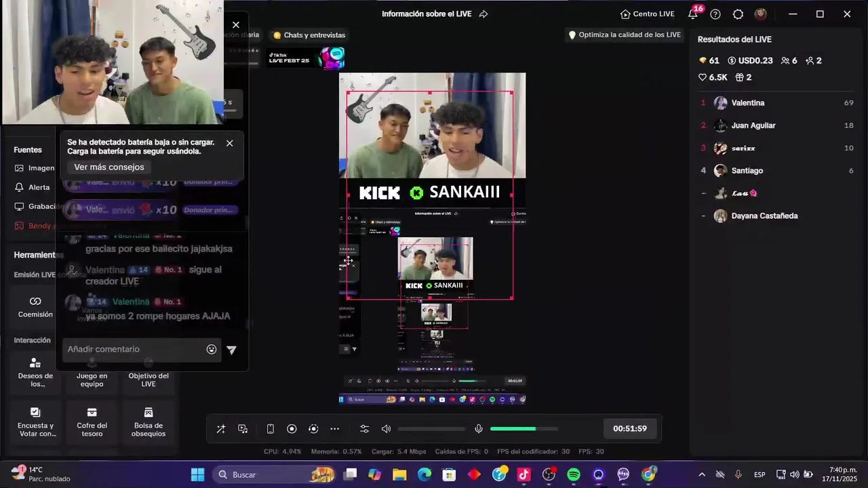Open the settings icon beside the help icon
Image resolution: width=868 pixels, height=488 pixels.
tap(738, 14)
